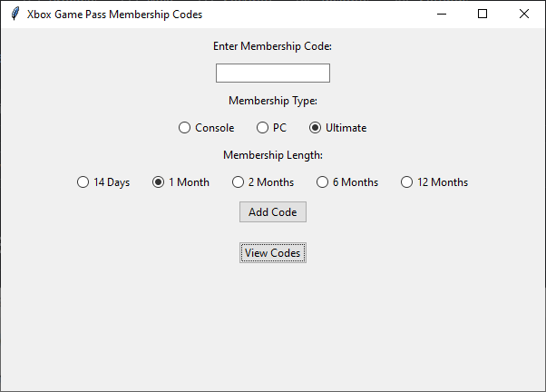Select the 12 Months radio button
Screen dimensions: 546x392
coord(406,182)
